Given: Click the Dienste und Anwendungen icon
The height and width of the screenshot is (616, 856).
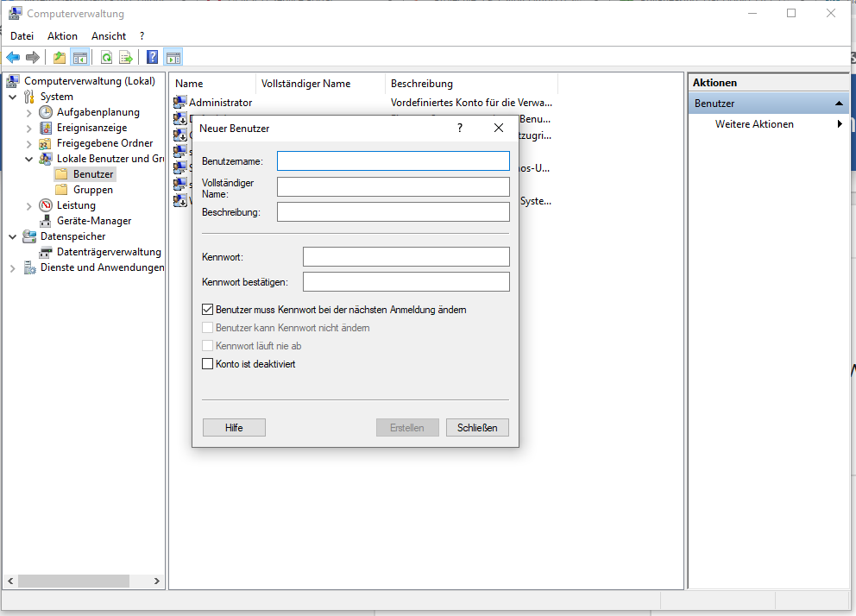Looking at the screenshot, I should coord(29,268).
